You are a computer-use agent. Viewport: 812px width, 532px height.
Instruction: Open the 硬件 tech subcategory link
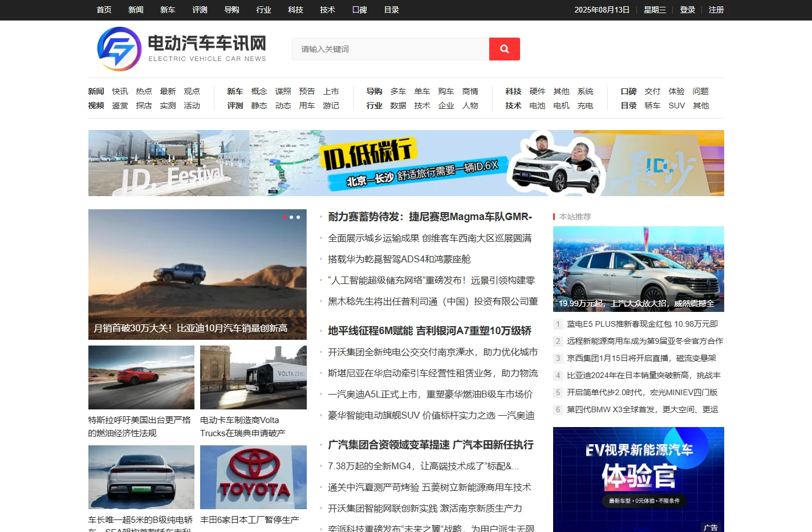coord(537,91)
